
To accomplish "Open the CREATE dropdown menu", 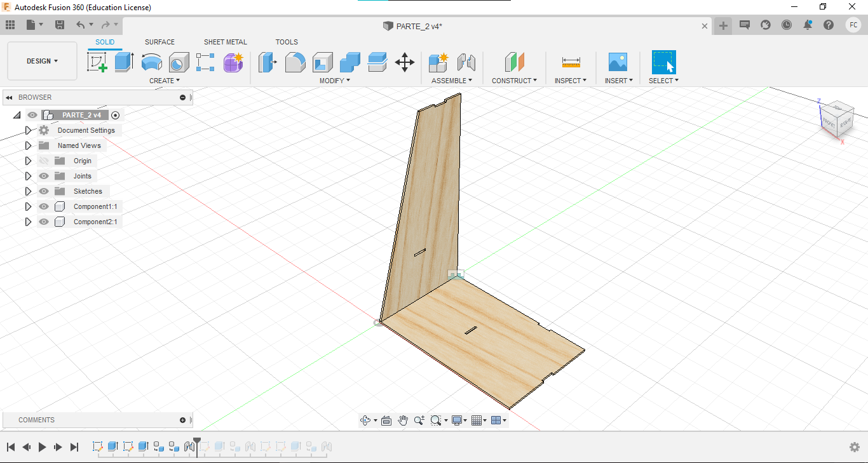I will coord(165,81).
